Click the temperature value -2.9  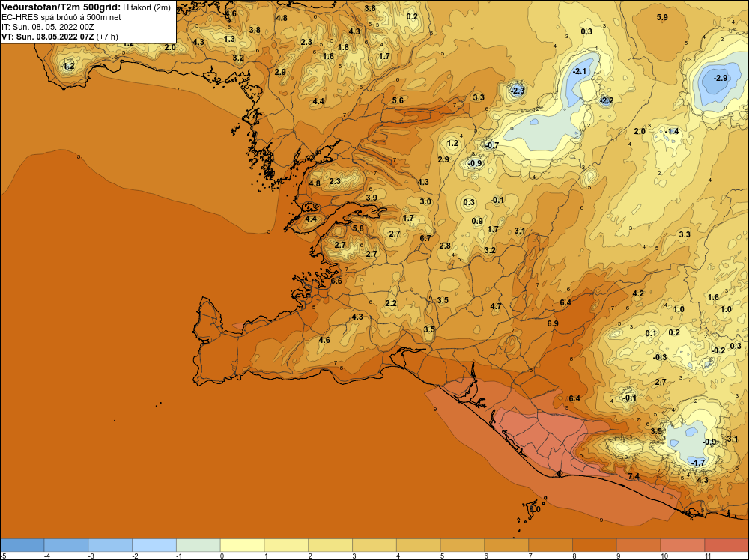tap(721, 78)
